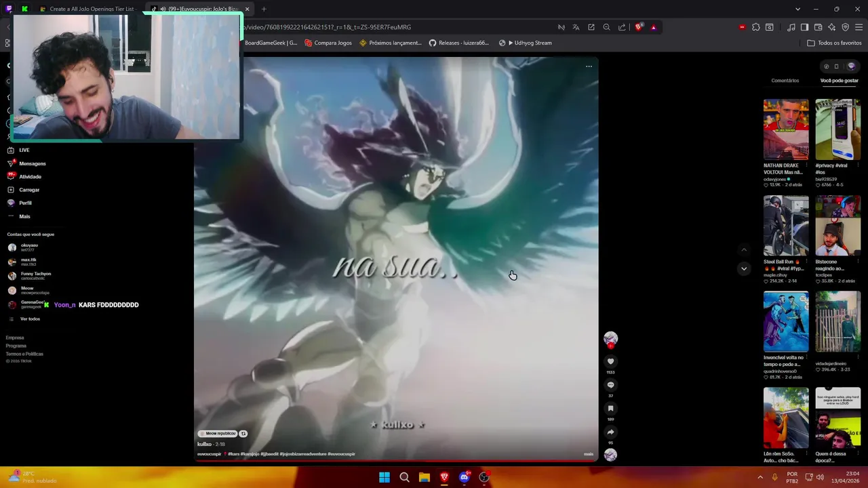
Task: Open Mensagens in the sidebar
Action: (x=27, y=163)
